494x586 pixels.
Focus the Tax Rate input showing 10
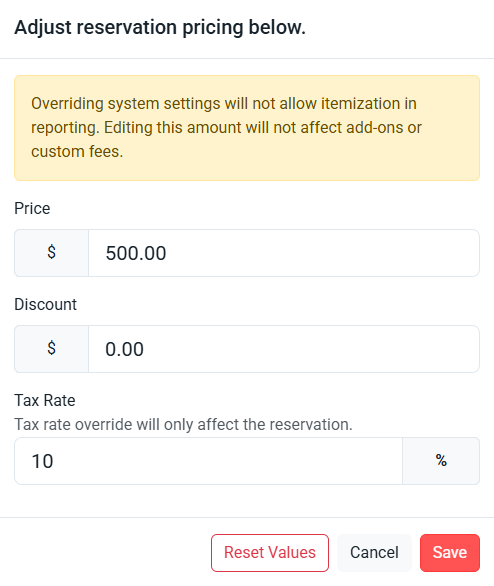(209, 461)
